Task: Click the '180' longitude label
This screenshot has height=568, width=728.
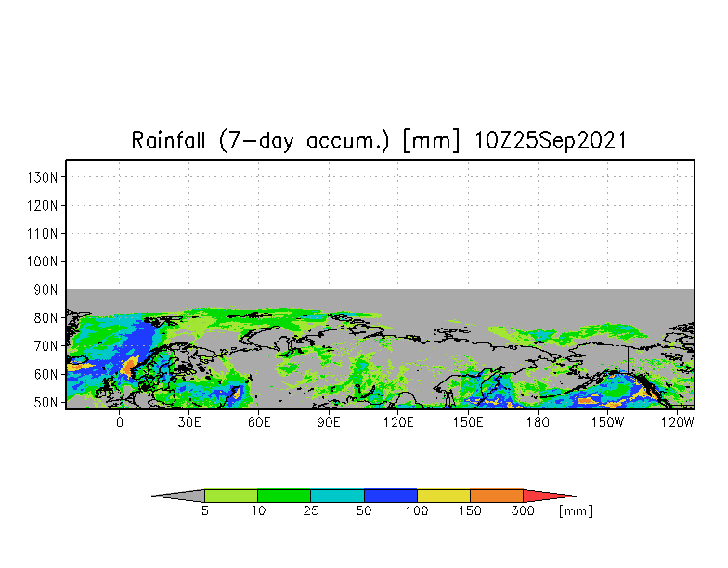Action: [538, 422]
